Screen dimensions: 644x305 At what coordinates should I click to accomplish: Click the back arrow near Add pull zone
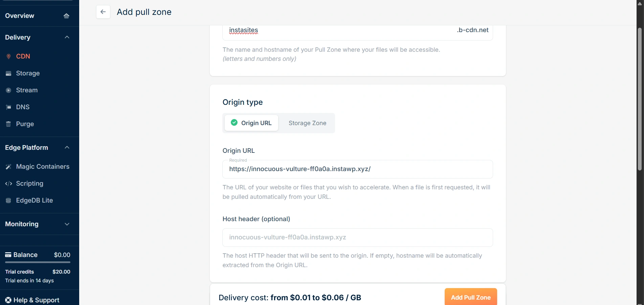tap(103, 11)
